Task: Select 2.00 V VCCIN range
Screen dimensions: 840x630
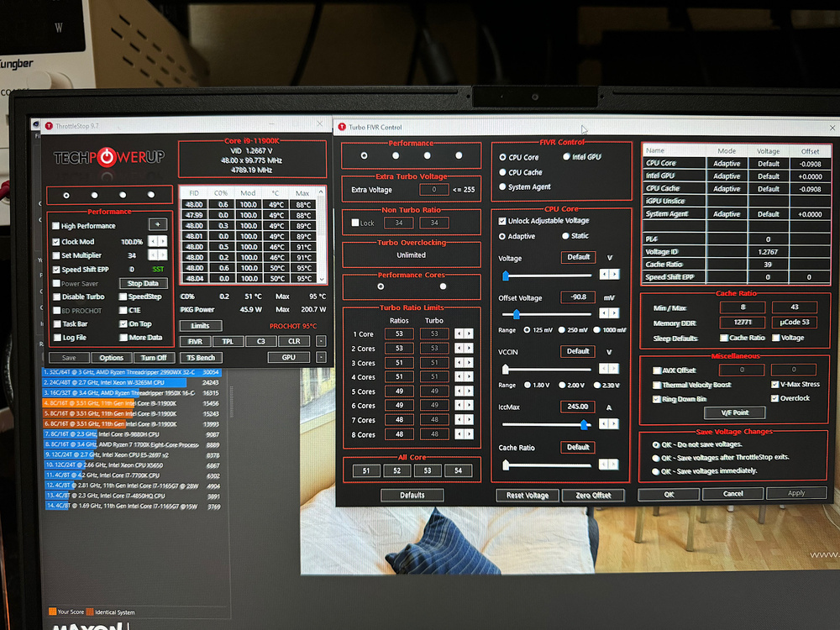Action: coord(562,386)
